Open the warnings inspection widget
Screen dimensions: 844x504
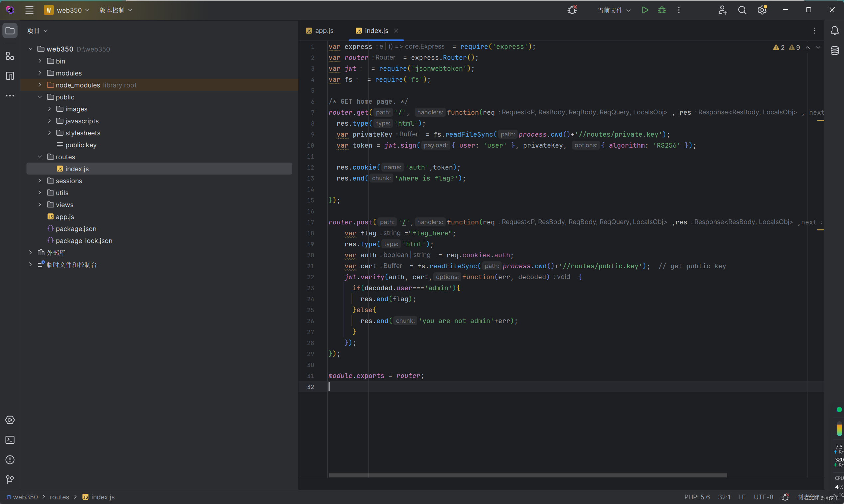coord(786,48)
